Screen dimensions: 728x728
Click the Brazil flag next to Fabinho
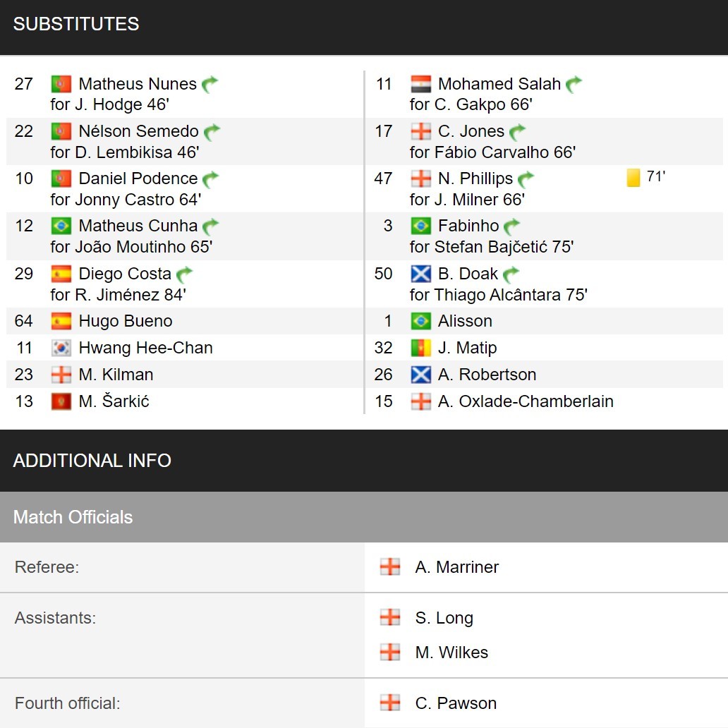(420, 226)
